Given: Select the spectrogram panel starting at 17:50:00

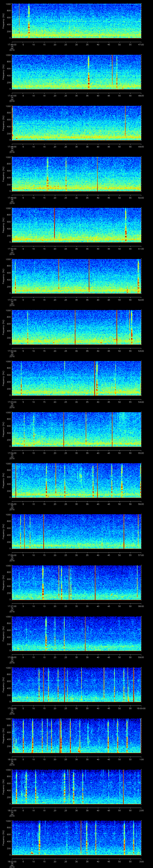Looking at the screenshot, I should 77,225.
